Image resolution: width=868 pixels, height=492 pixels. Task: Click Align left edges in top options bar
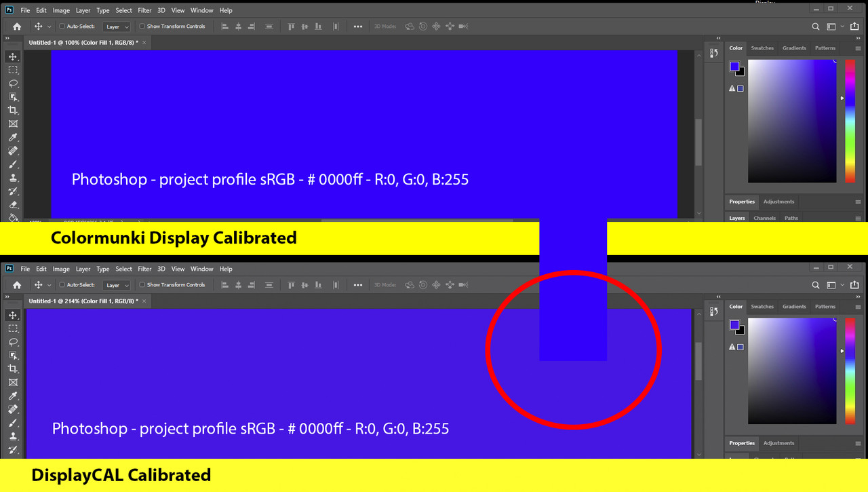225,26
